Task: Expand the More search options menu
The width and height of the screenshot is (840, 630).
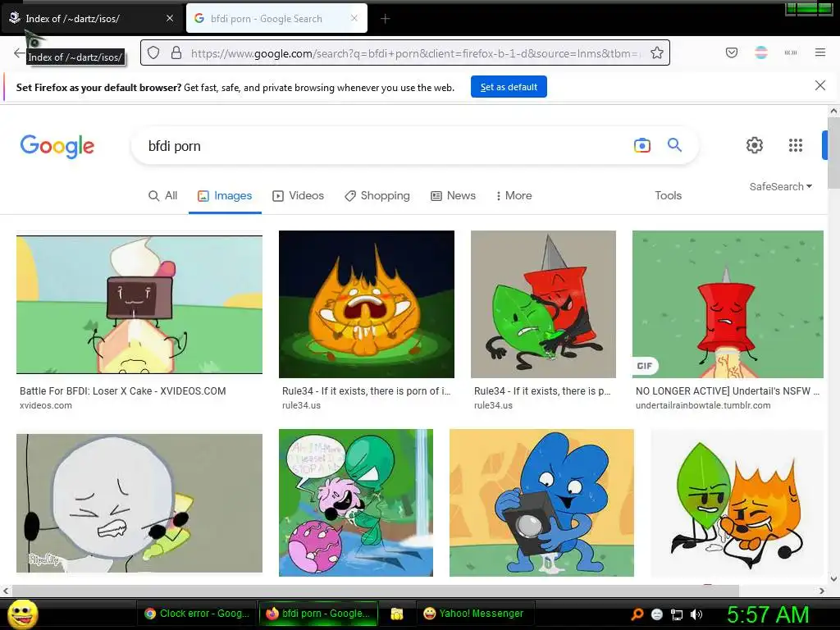Action: [x=514, y=195]
